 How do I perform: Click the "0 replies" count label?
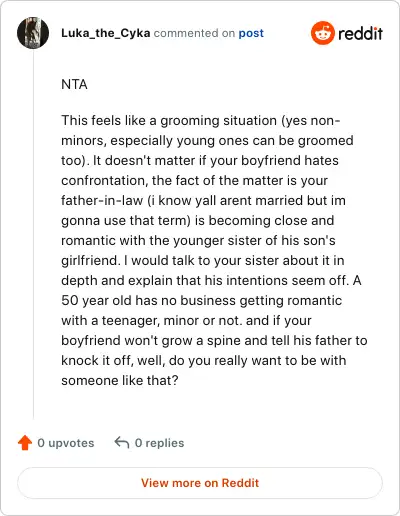[159, 443]
